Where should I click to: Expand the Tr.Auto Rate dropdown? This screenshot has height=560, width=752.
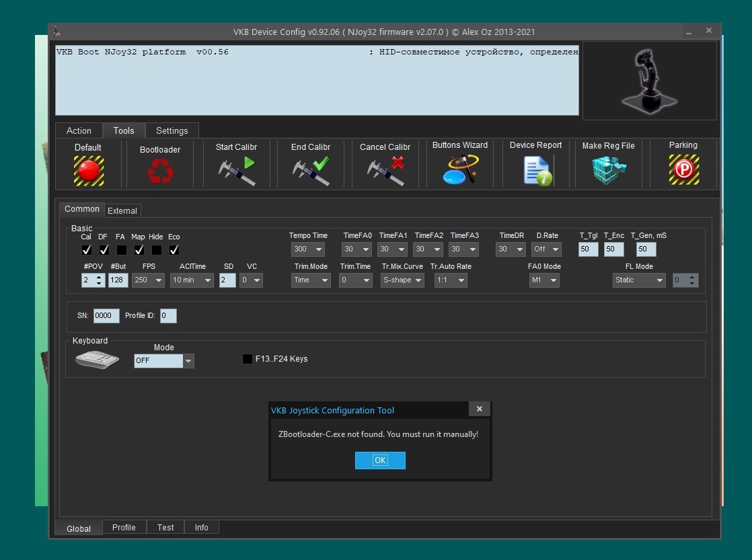pos(451,280)
